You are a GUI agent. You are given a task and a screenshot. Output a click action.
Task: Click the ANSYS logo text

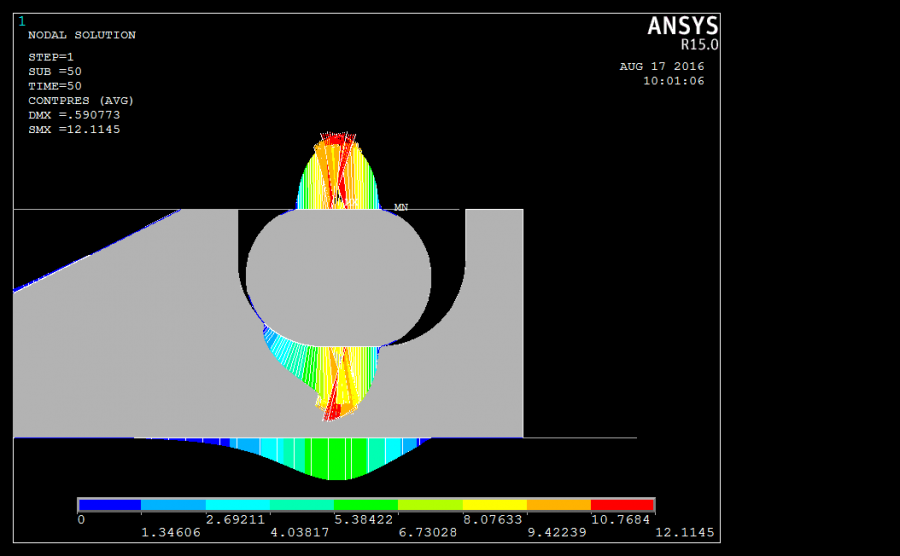(x=683, y=26)
